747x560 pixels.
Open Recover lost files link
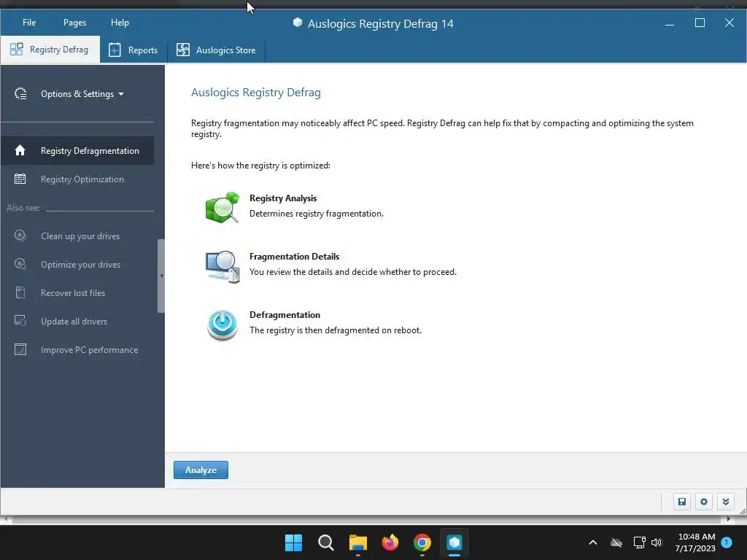point(73,293)
